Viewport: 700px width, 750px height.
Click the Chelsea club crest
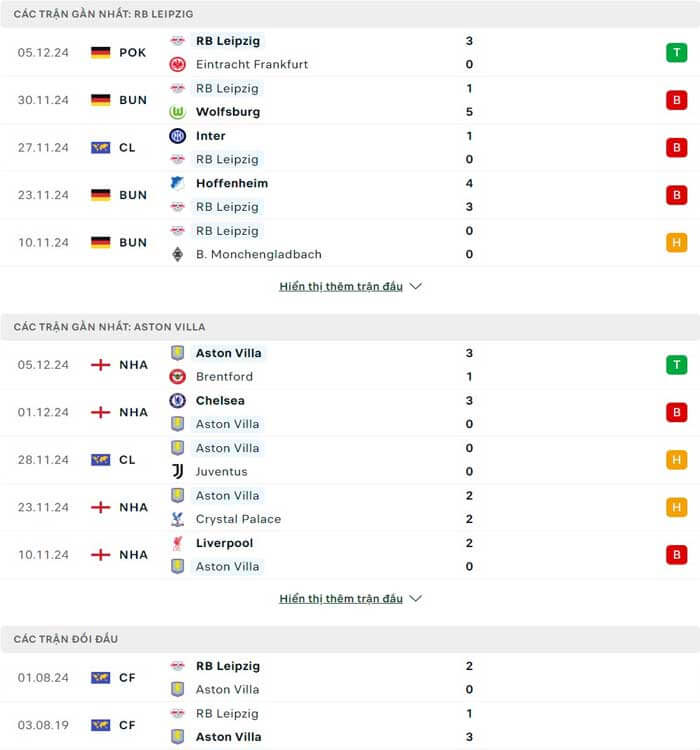coord(177,400)
